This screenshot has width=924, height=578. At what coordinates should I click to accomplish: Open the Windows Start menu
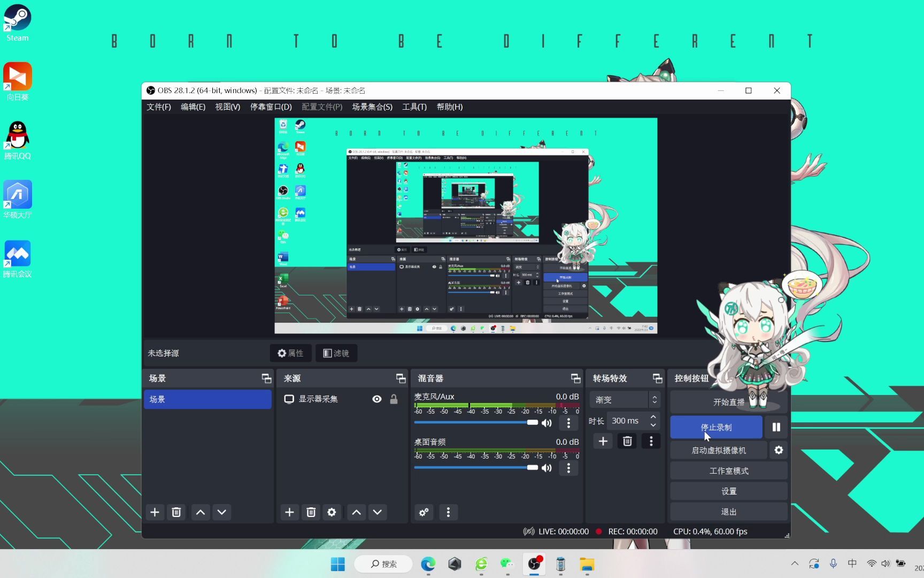point(338,564)
